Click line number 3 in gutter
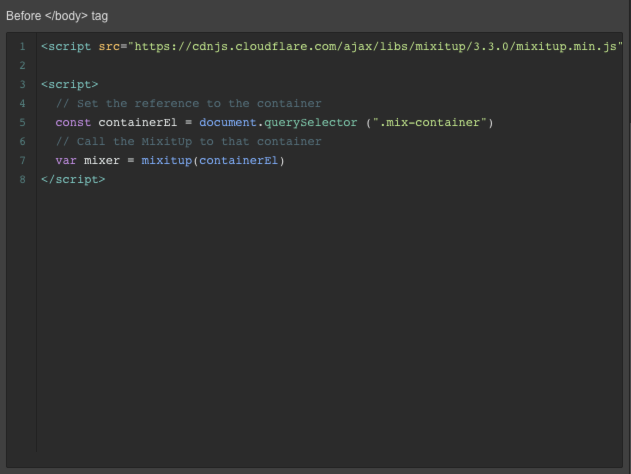Screen dimensions: 631x474 coord(23,84)
